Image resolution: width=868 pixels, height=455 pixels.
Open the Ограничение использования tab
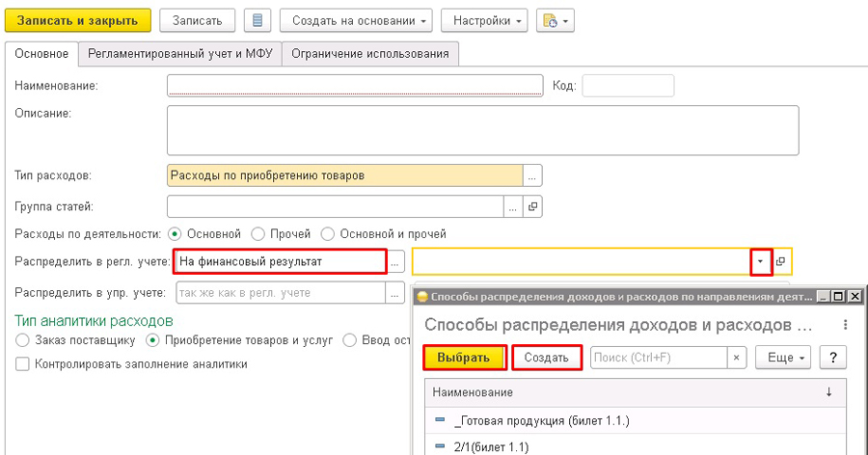point(370,54)
